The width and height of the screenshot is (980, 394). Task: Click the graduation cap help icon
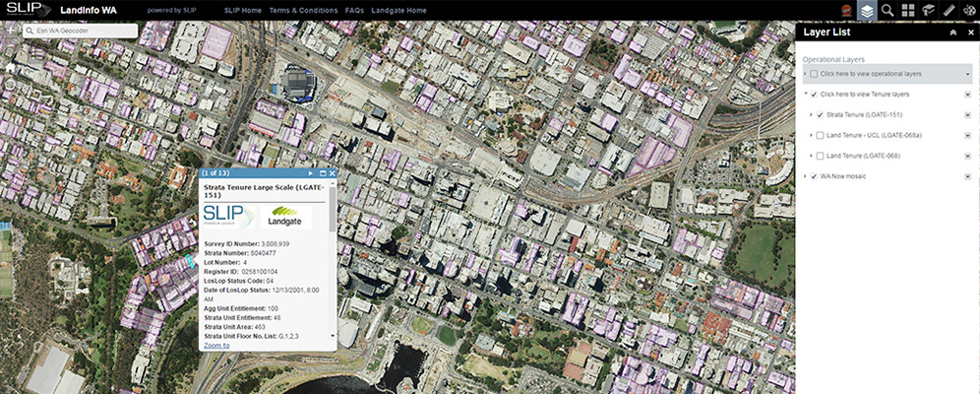coord(928,10)
